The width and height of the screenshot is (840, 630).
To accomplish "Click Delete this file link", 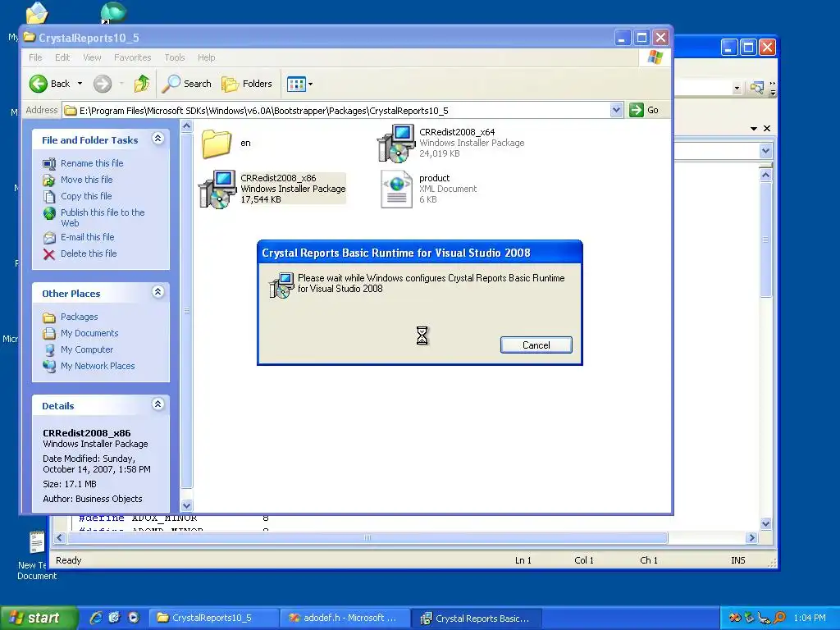I will [x=89, y=253].
